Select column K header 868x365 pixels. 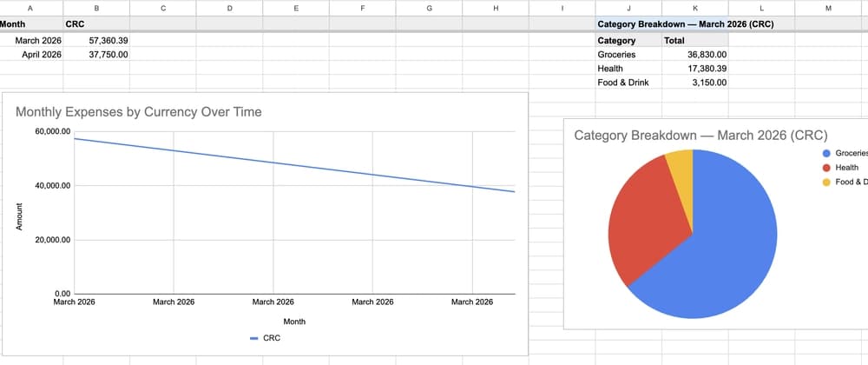694,8
